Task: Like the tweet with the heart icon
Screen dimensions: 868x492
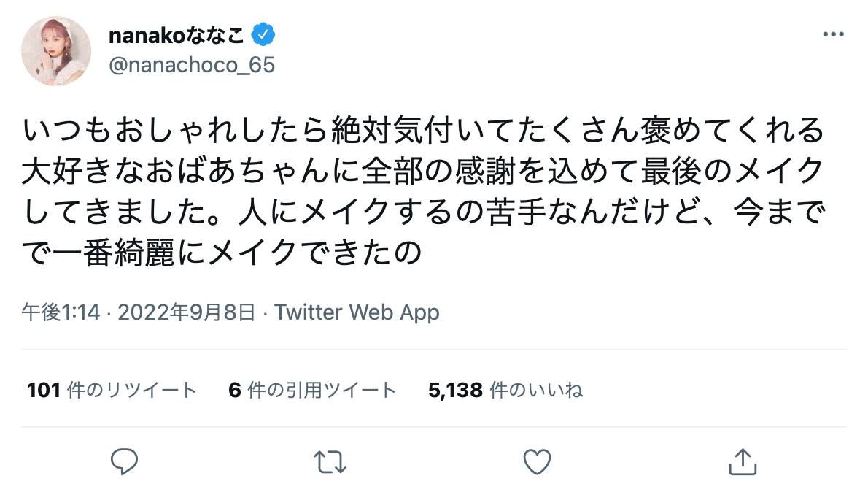Action: 537,461
